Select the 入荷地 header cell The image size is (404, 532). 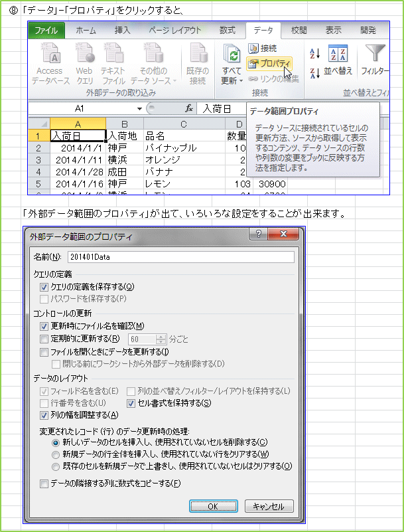pos(125,135)
